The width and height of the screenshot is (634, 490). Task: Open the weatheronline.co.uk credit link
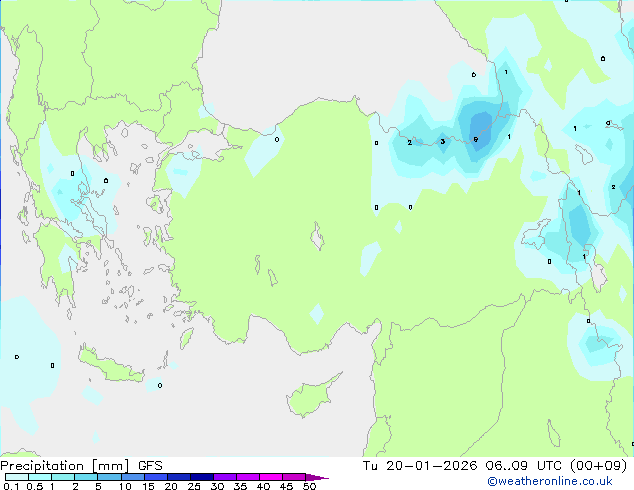[x=549, y=481]
